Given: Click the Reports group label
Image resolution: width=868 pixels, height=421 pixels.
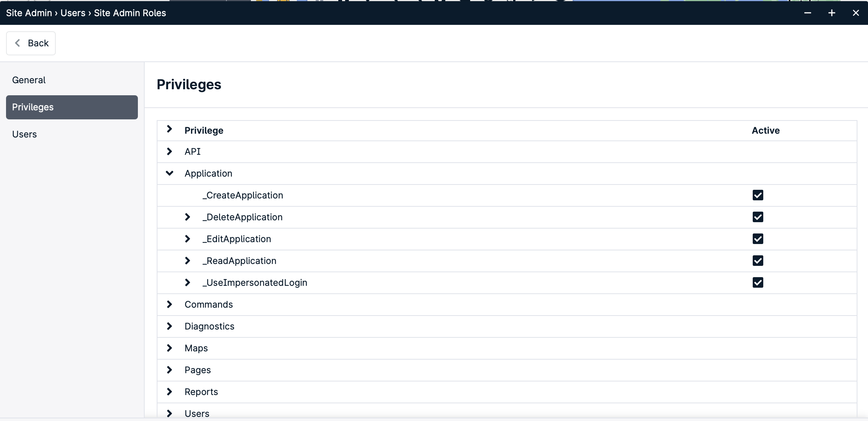Looking at the screenshot, I should [x=201, y=392].
